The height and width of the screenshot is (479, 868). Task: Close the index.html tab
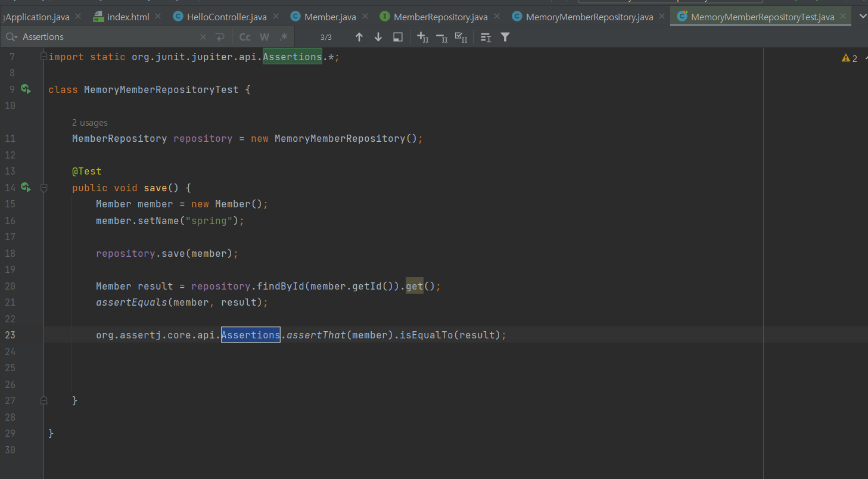[x=157, y=17]
